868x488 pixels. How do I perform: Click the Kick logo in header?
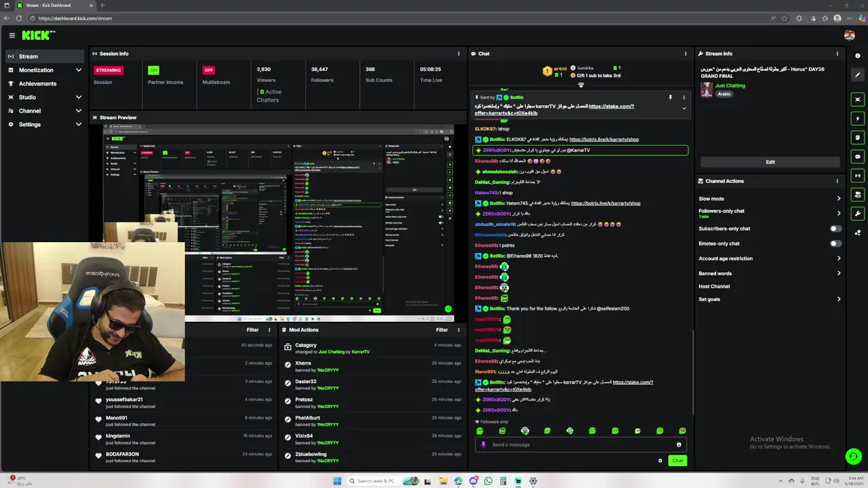point(38,35)
